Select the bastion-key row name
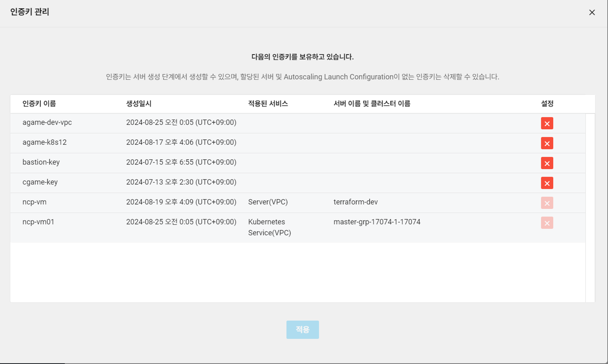The image size is (608, 364). coord(41,162)
